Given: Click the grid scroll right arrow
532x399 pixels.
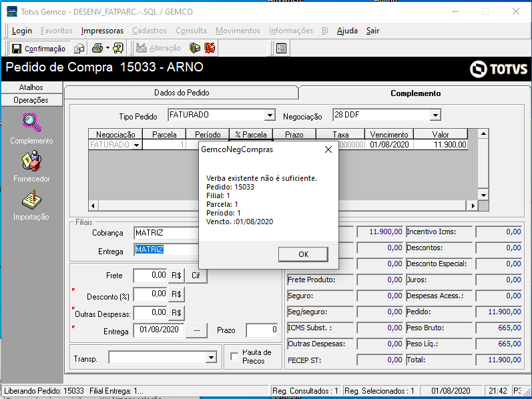Looking at the screenshot, I should [x=473, y=206].
